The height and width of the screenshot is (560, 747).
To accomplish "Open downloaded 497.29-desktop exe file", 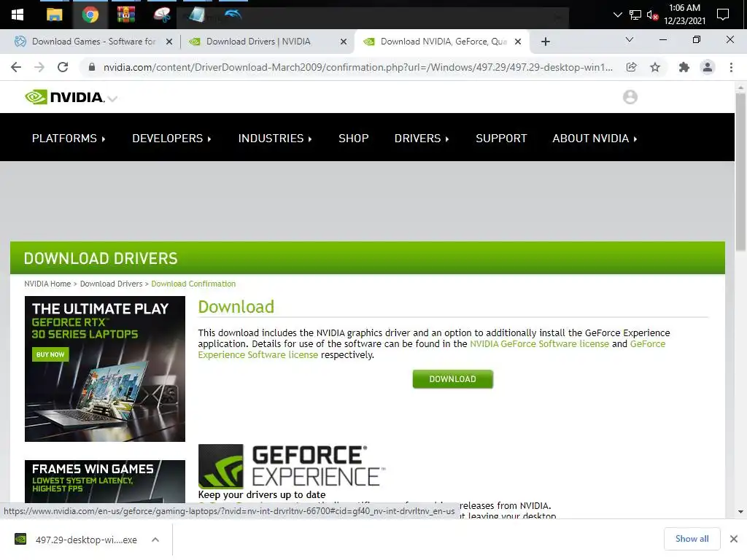I will pos(76,540).
